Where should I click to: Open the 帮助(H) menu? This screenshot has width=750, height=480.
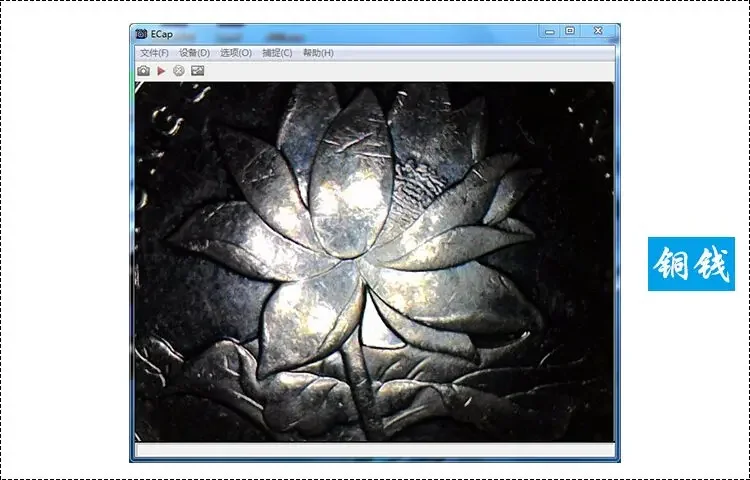[318, 53]
